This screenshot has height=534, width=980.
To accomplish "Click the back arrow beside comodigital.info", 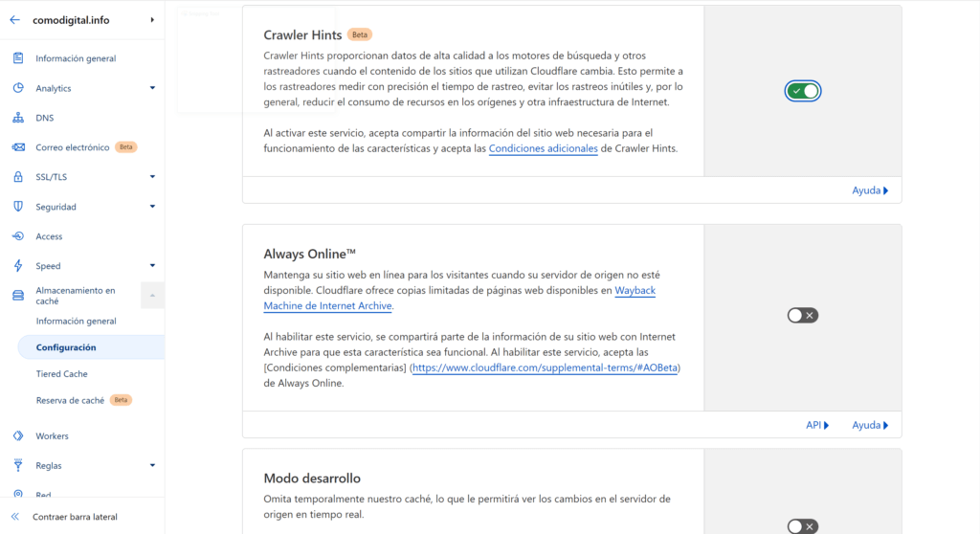I will click(15, 20).
